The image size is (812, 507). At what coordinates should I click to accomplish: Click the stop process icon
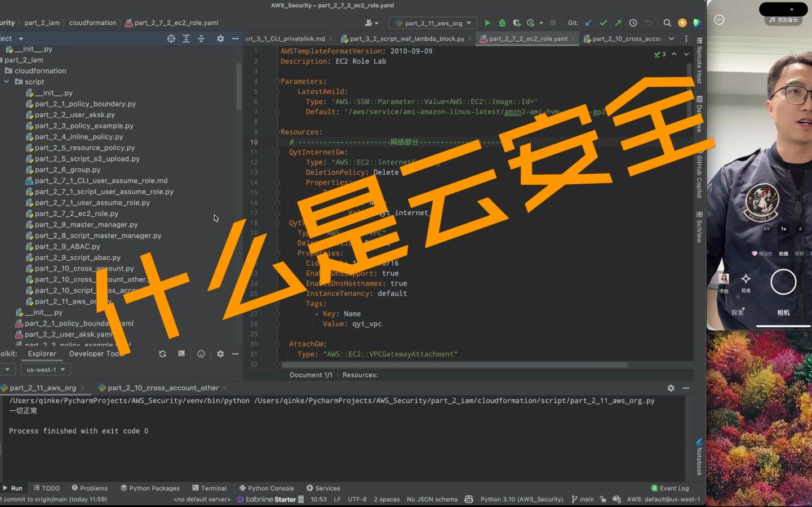[x=553, y=23]
